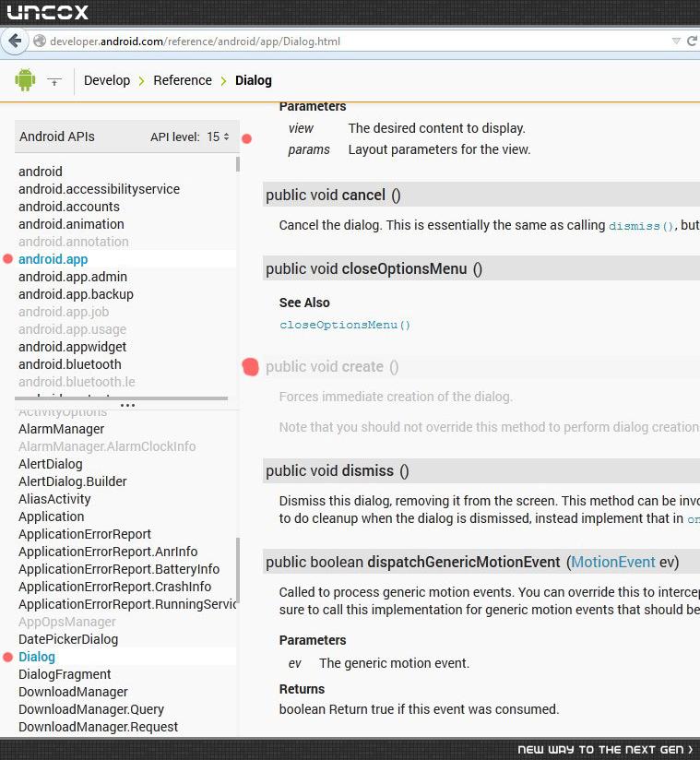This screenshot has width=700, height=760.
Task: Click the dispatchGenericMotionEvent method heading
Action: 472,562
